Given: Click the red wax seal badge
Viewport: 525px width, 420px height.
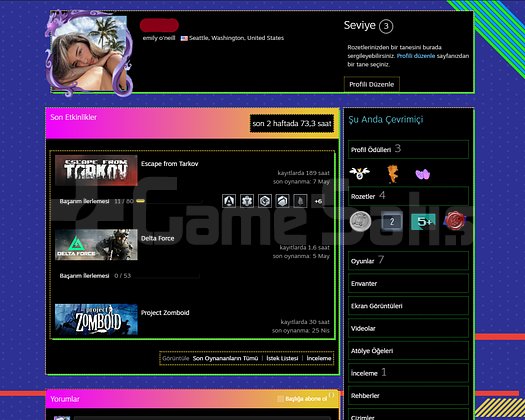Looking at the screenshot, I should 455,221.
